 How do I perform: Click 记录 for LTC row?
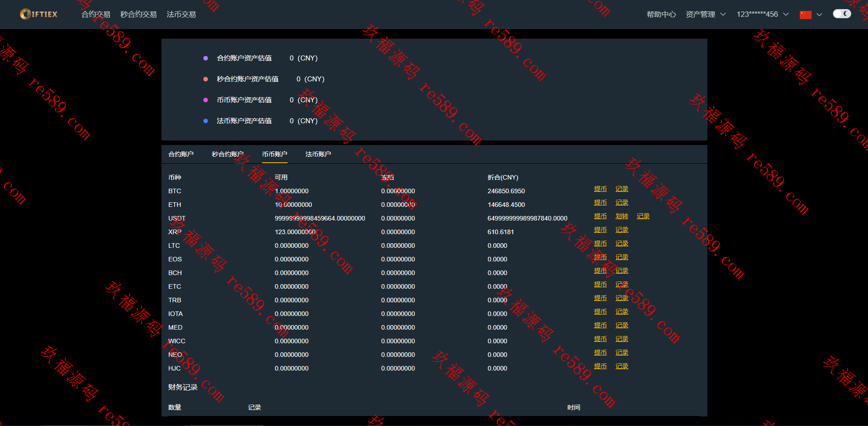click(x=622, y=243)
